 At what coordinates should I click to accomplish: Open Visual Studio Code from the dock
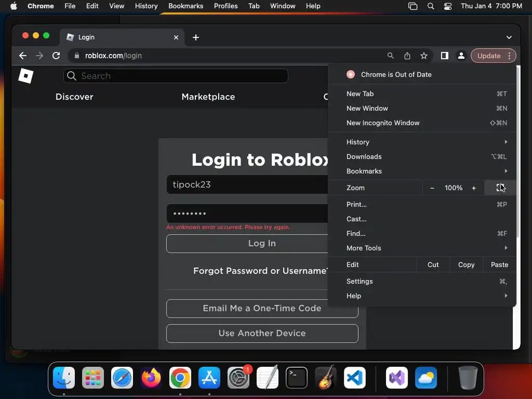355,378
